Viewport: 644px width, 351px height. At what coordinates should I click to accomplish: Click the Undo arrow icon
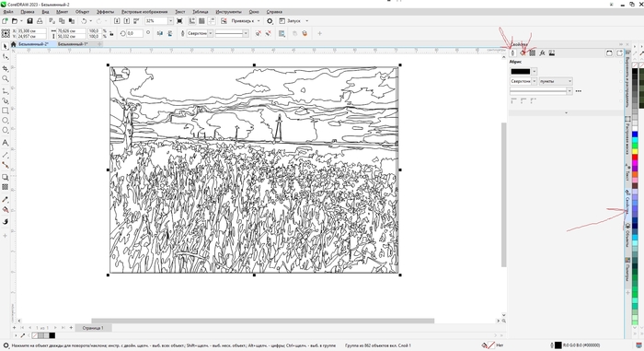click(84, 20)
